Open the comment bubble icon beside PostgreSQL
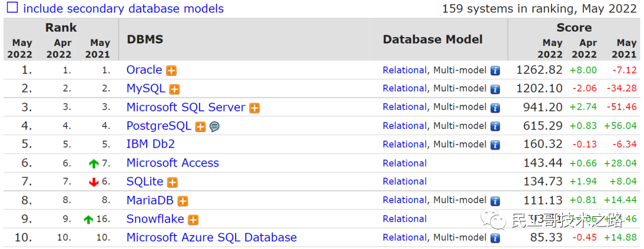 coord(214,127)
